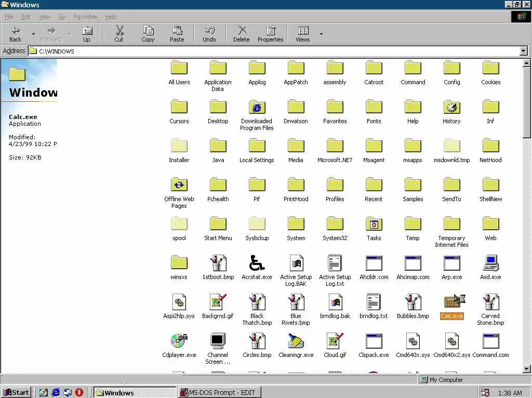Viewport: 532px width, 398px height.
Task: Click the vertical scrollbar thumb
Action: (527, 102)
